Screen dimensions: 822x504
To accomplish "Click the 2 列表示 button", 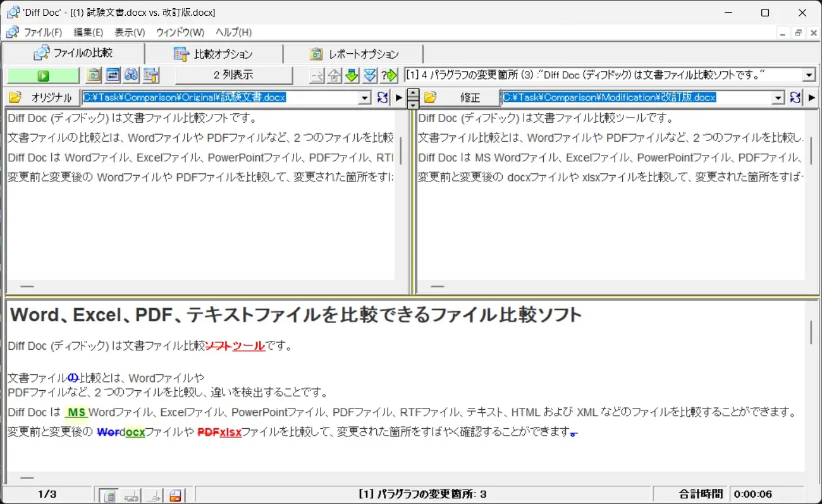I will [x=233, y=75].
